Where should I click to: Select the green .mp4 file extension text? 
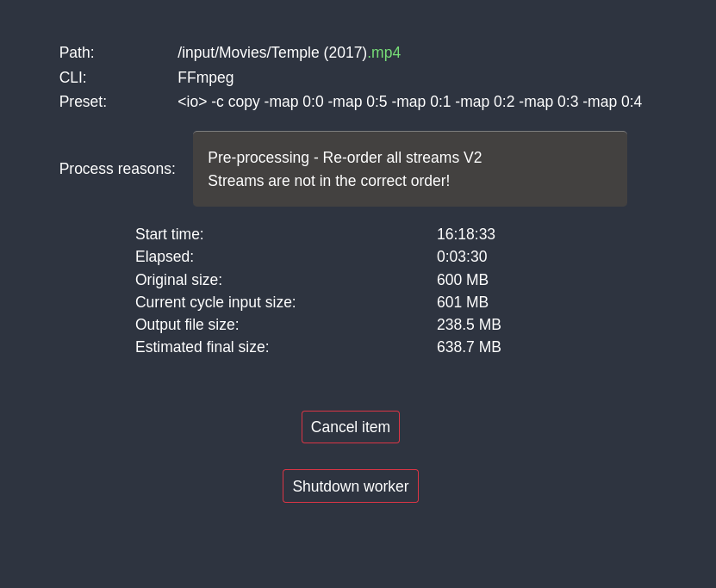point(385,53)
